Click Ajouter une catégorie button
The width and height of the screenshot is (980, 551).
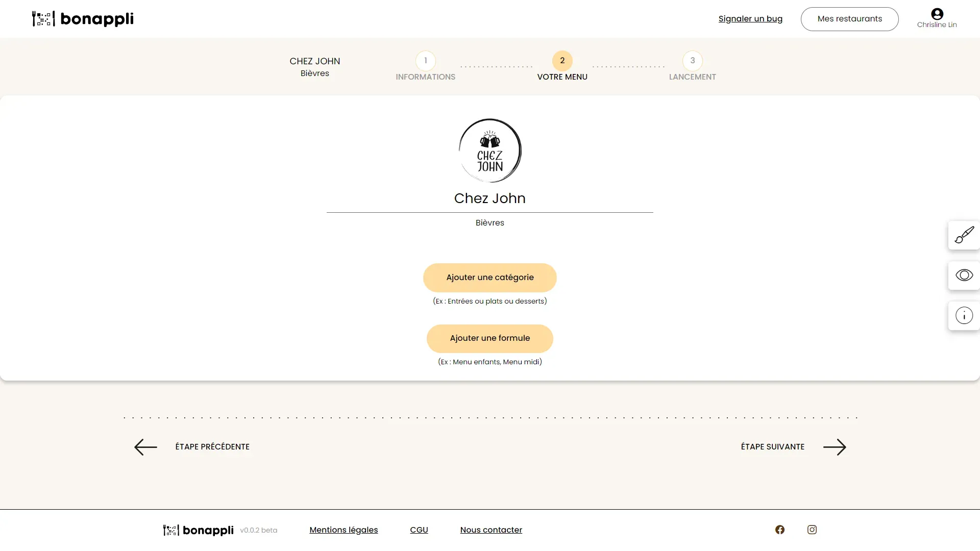(489, 278)
